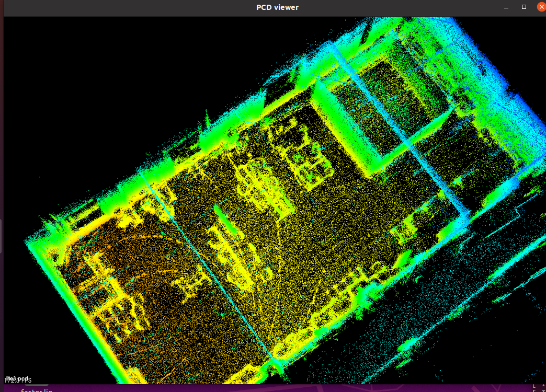Click the FPS readout in the bottom-left corner
This screenshot has width=546, height=392.
click(18, 379)
